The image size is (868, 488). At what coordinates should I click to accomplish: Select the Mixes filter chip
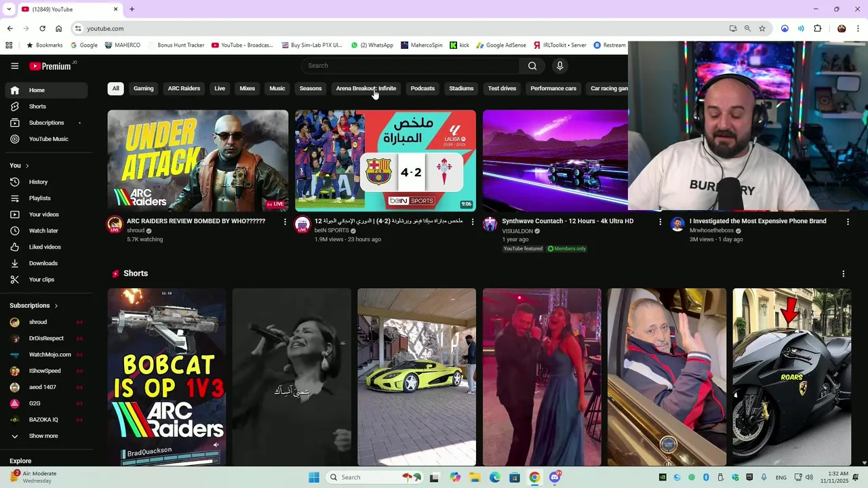tap(248, 88)
